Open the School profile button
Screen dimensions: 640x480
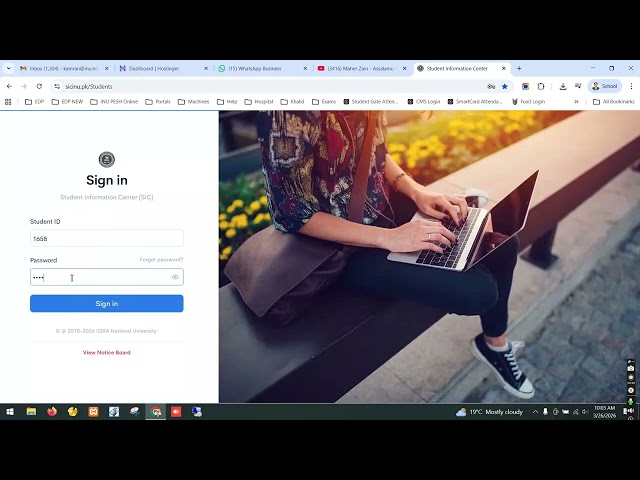tap(604, 86)
